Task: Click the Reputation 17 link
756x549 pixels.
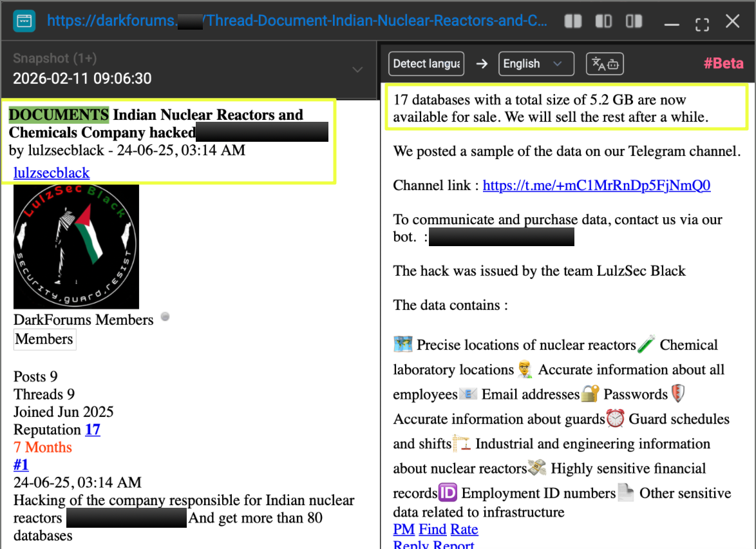Action: [x=93, y=430]
